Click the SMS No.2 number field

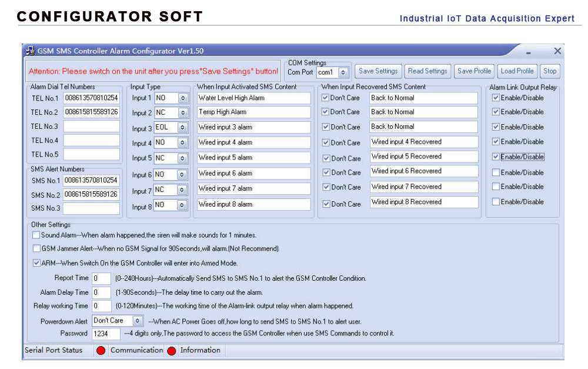pos(91,194)
